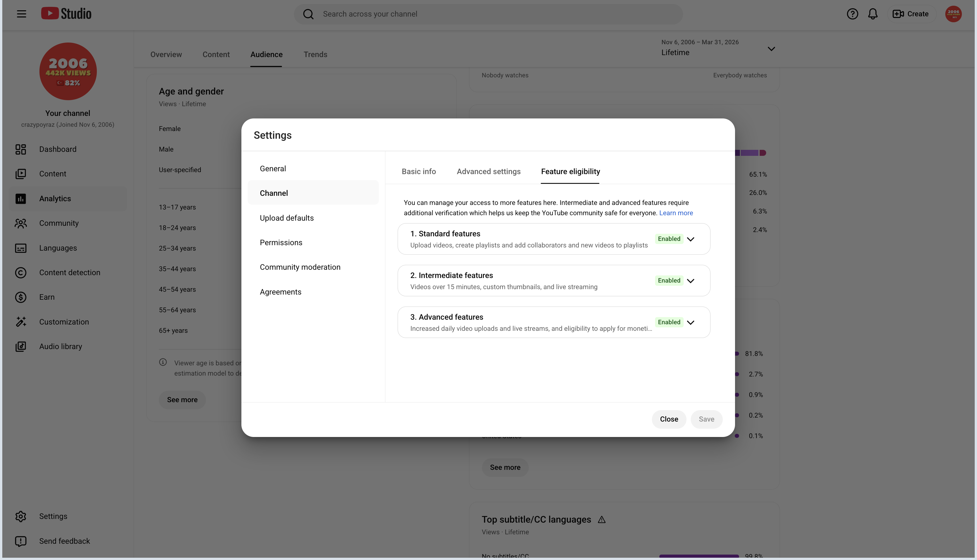
Task: Select the Analytics Audience tab
Action: tap(266, 55)
